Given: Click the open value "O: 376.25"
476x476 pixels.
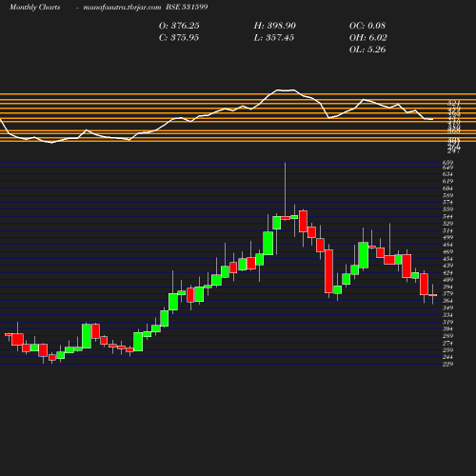Looking at the screenshot, I should (x=179, y=26).
